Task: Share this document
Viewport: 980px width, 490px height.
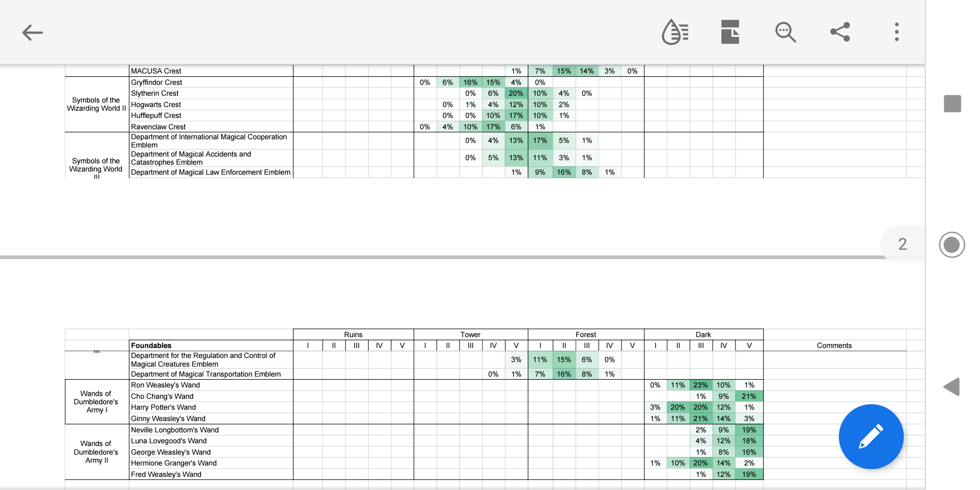Action: tap(840, 32)
